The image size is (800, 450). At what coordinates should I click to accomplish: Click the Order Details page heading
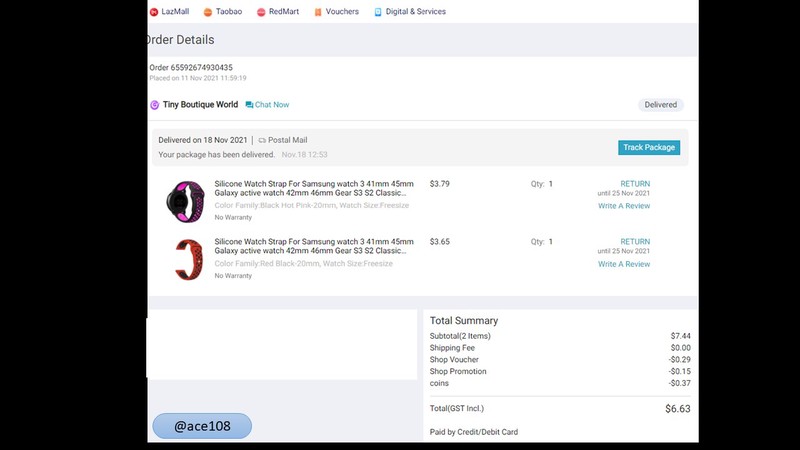pyautogui.click(x=181, y=40)
